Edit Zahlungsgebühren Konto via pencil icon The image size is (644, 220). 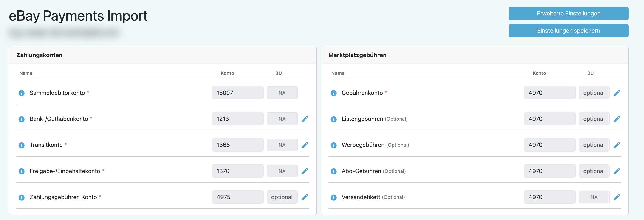[x=305, y=197]
